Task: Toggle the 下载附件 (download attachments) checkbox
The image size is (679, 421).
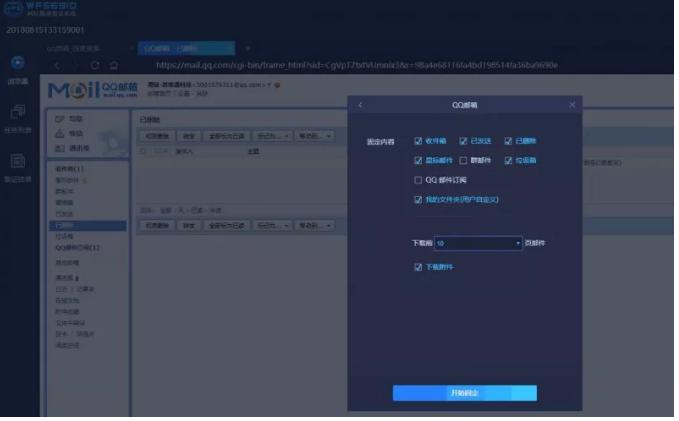Action: coord(418,267)
